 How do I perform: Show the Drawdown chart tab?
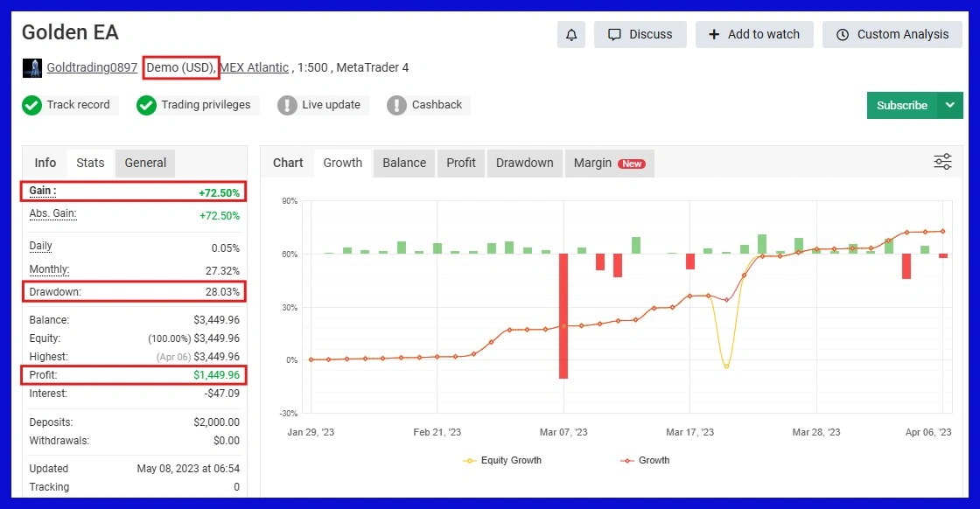[524, 163]
